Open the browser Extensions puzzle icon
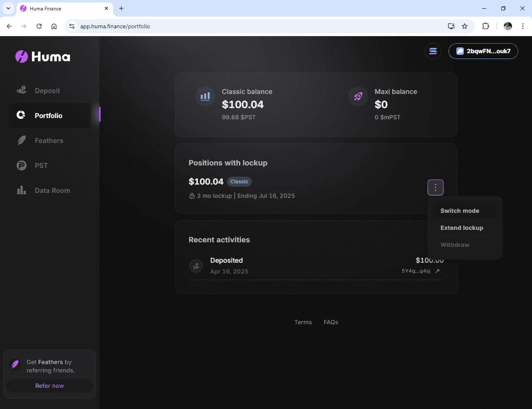 (x=485, y=26)
